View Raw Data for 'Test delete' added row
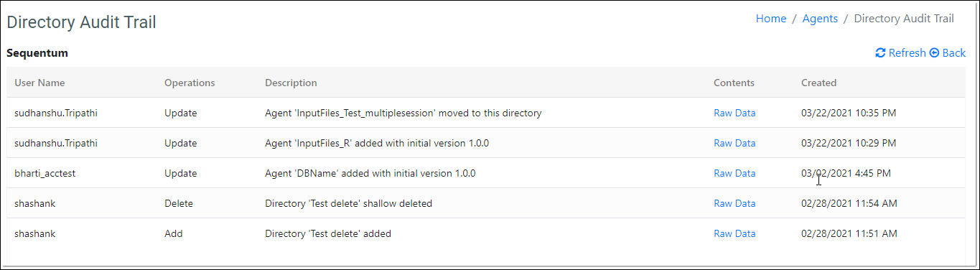Viewport: 980px width, 270px height. [x=734, y=233]
